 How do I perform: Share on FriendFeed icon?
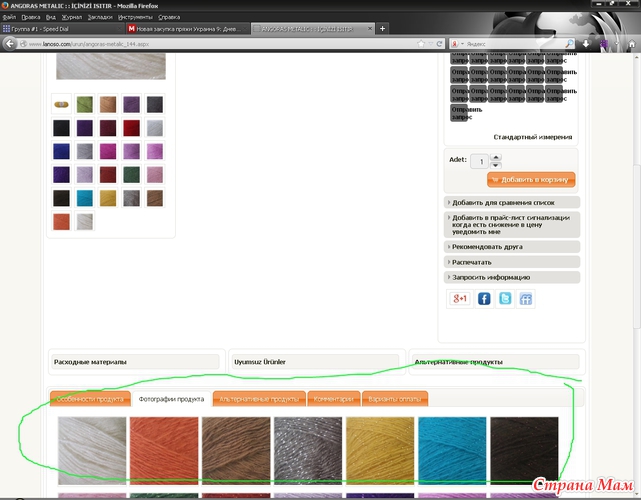526,298
